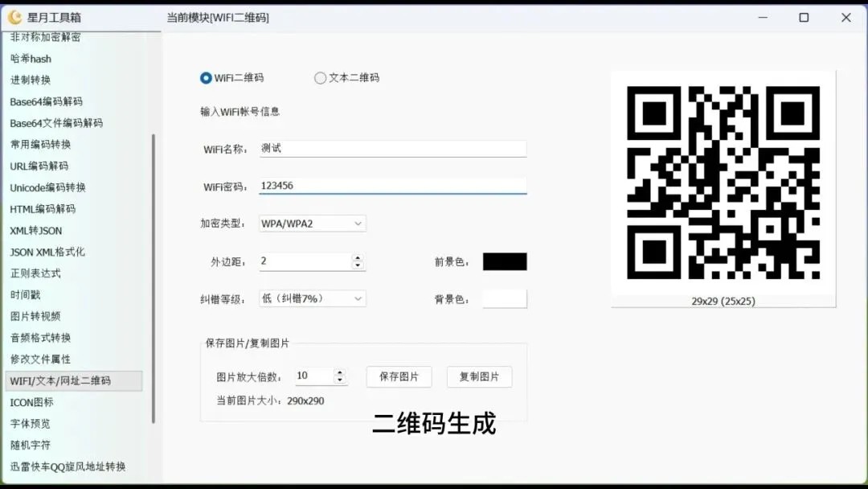Open 常用编码转换 in the sidebar
The width and height of the screenshot is (868, 489).
(40, 145)
